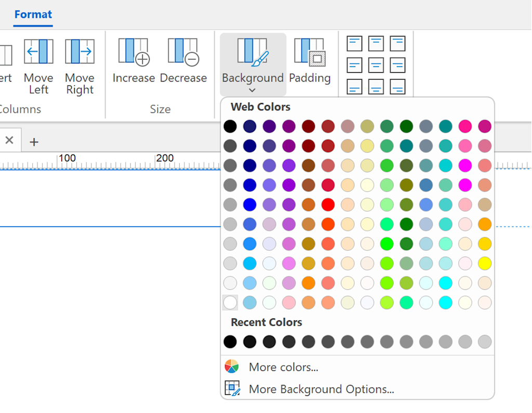Align content to top left
This screenshot has width=532, height=413.
coord(354,43)
